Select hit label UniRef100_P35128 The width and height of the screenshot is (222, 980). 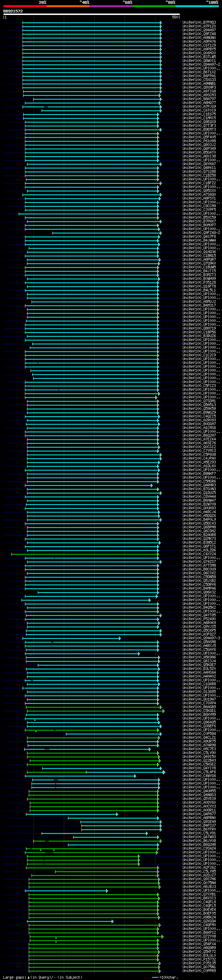point(199,283)
